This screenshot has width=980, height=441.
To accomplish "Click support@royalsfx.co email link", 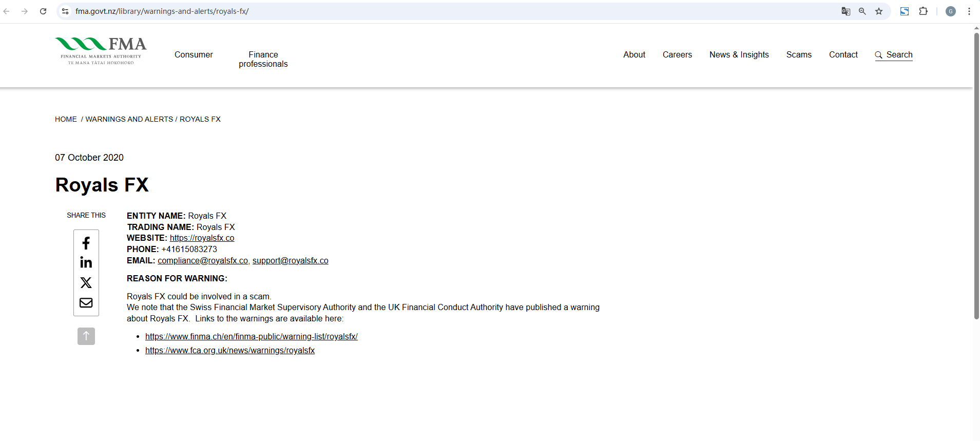I will 291,261.
